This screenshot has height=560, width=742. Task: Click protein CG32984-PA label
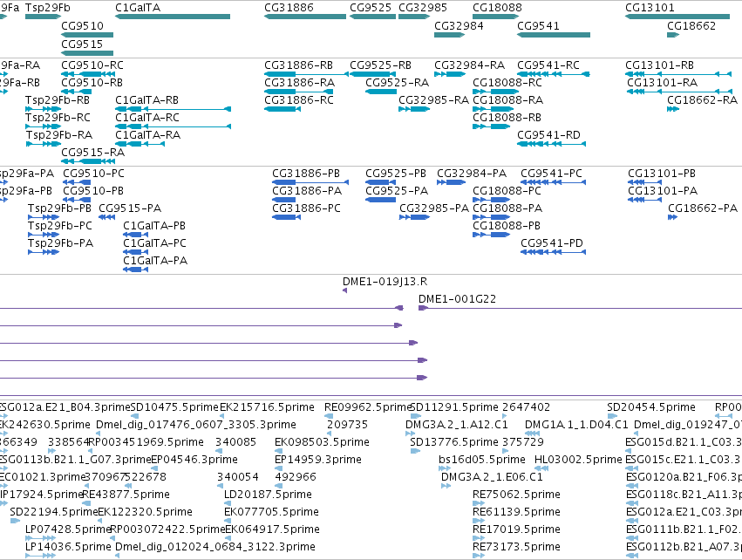[472, 174]
